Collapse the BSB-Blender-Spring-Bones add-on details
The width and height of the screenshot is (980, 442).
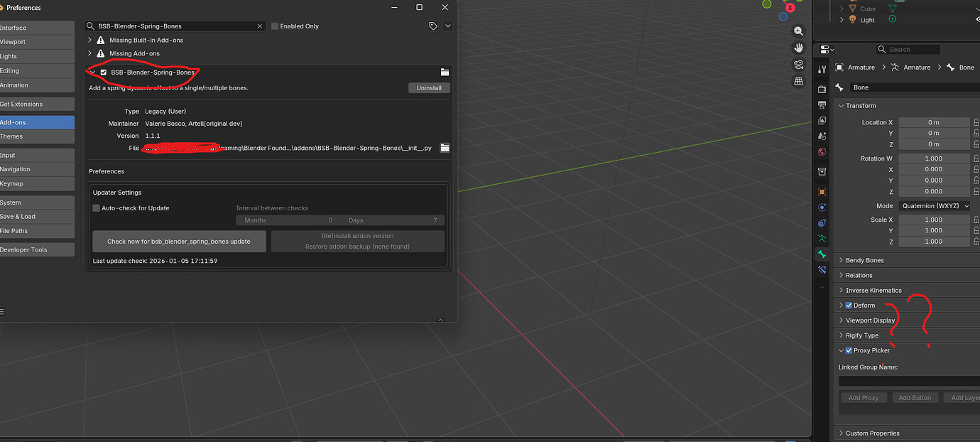coord(92,72)
